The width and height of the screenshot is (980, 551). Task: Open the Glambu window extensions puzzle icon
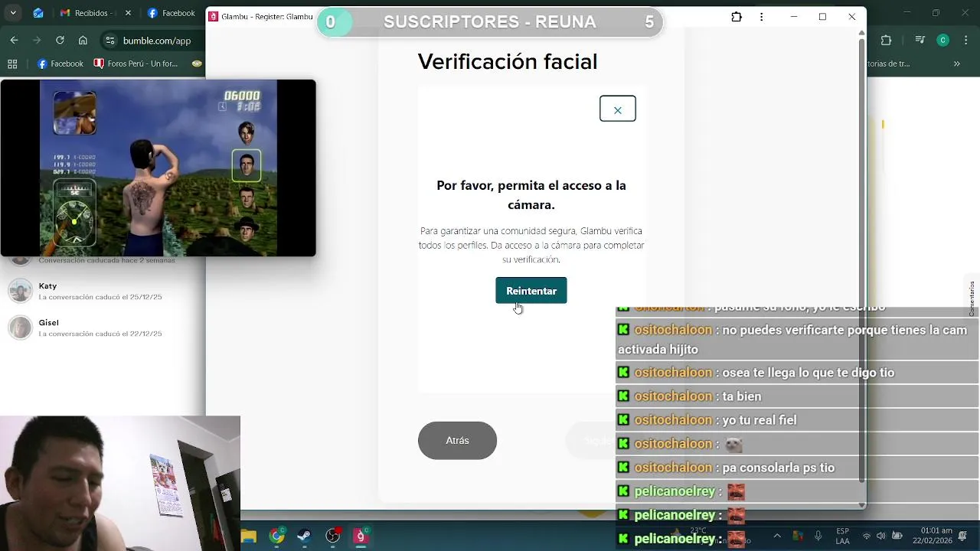[737, 17]
